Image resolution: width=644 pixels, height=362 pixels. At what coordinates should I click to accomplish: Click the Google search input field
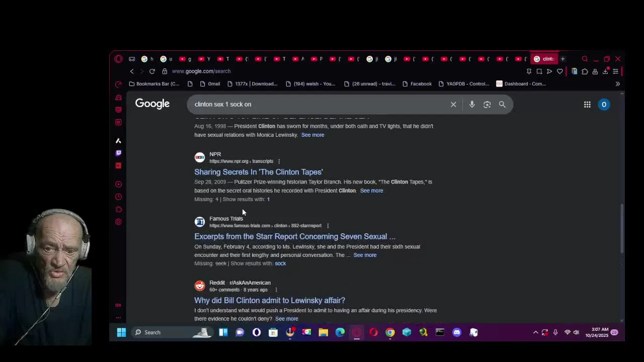pyautogui.click(x=319, y=104)
